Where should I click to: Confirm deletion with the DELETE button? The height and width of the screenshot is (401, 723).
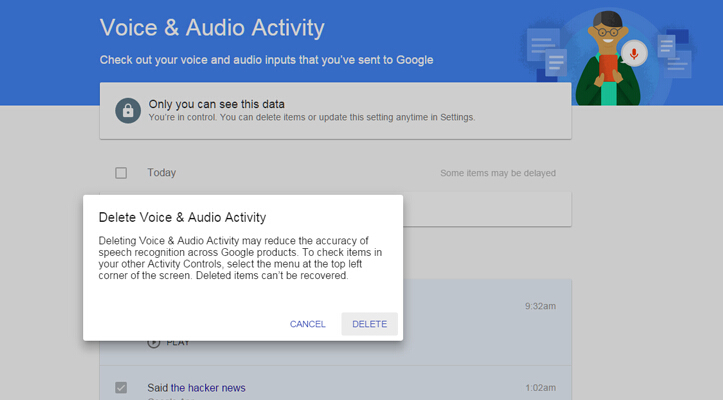(x=369, y=324)
